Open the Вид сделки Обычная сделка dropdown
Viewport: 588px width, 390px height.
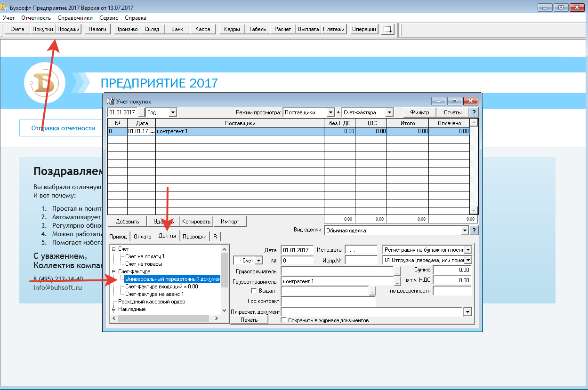(x=465, y=231)
